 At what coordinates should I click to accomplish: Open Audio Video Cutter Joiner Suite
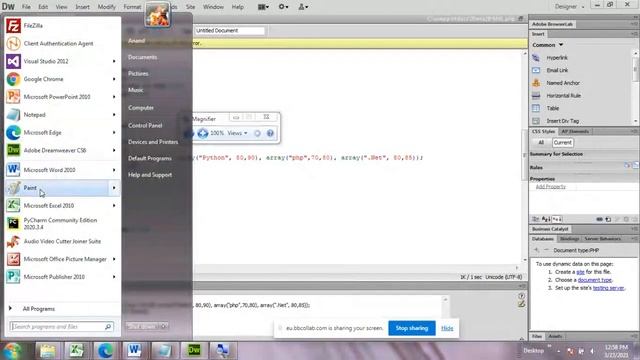tap(62, 241)
